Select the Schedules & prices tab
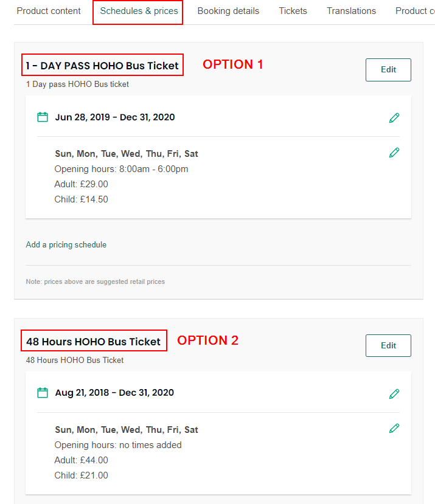 pyautogui.click(x=137, y=11)
